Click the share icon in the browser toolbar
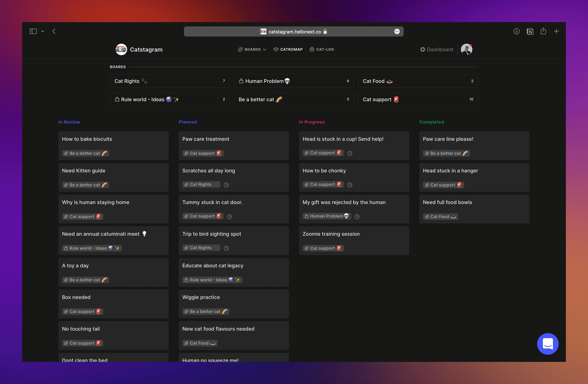Viewport: 588px width, 384px height. click(543, 31)
